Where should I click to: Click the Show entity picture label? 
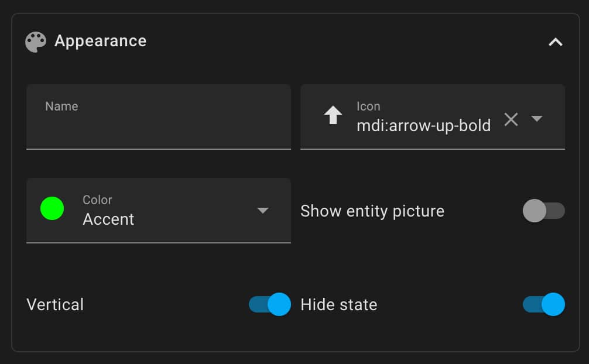[x=372, y=211]
